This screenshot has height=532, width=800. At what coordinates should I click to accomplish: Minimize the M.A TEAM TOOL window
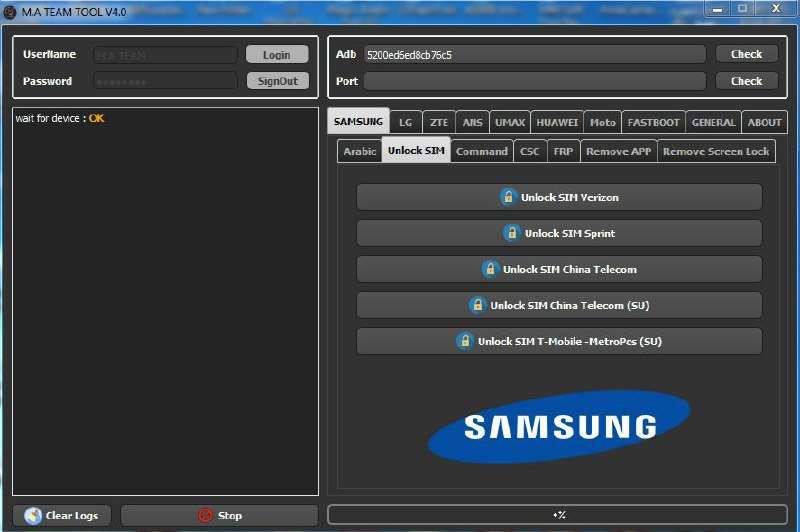tap(718, 9)
